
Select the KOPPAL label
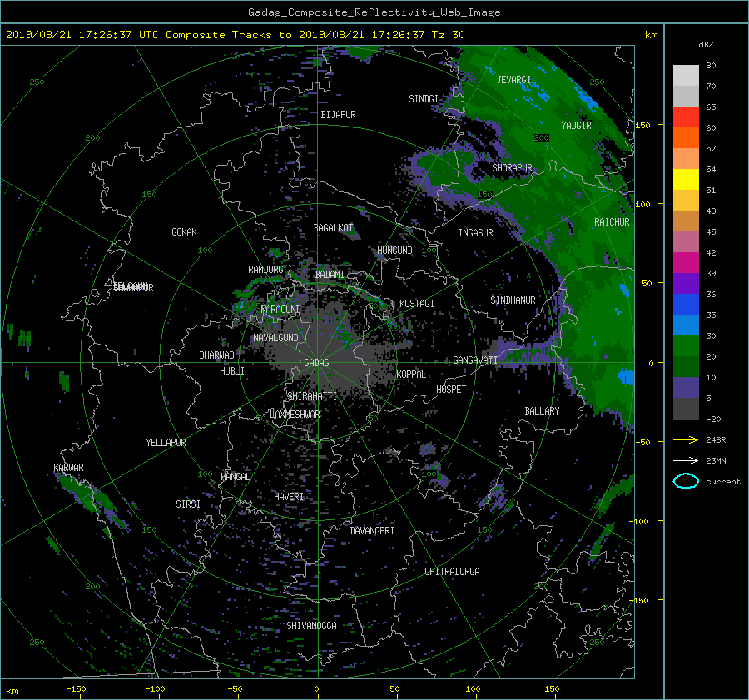coord(411,375)
